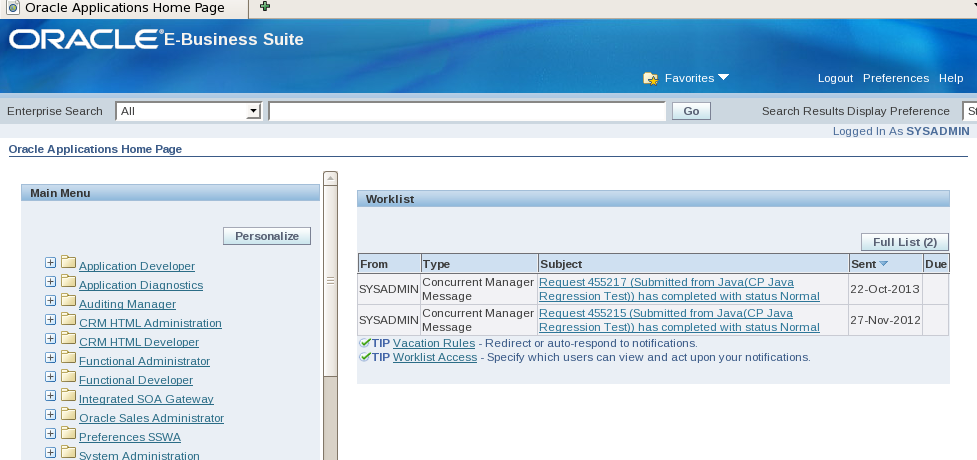Open Preferences in header
Screen dimensions: 977x460
(895, 78)
